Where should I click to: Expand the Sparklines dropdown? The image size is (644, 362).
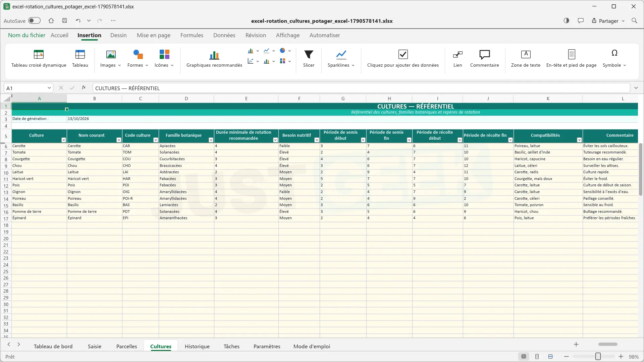(353, 65)
